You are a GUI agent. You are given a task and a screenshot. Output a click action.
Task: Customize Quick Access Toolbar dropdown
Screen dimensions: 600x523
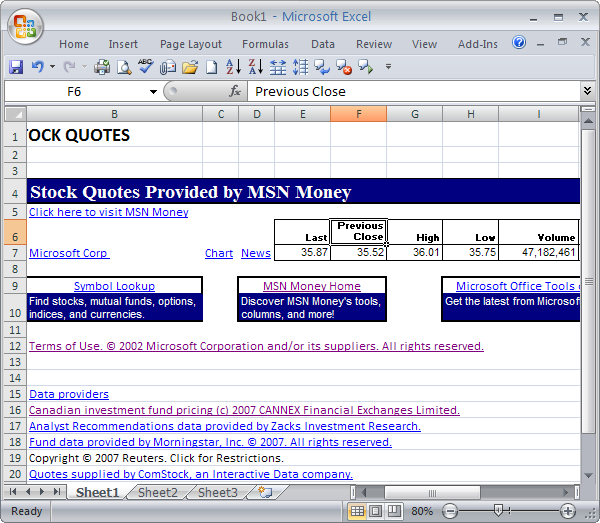388,67
